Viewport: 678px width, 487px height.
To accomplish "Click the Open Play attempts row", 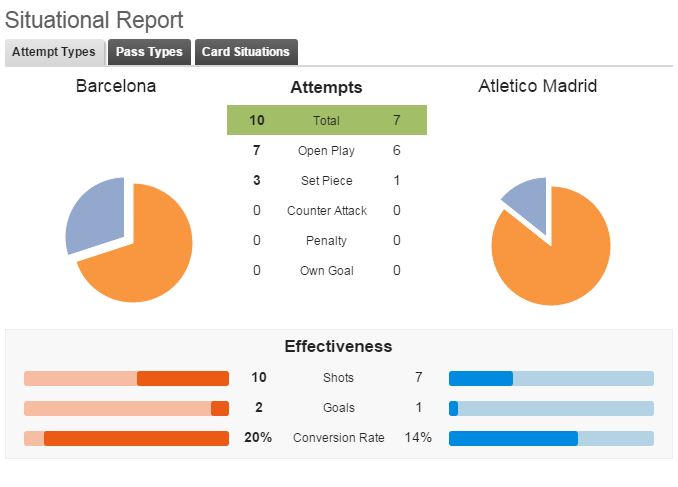I will click(x=326, y=151).
